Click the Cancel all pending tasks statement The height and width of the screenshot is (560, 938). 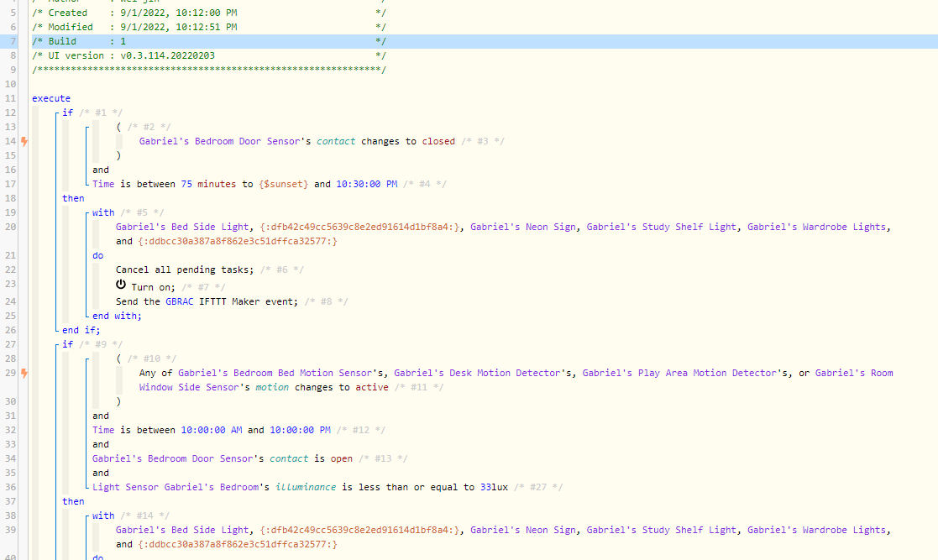[x=185, y=270]
